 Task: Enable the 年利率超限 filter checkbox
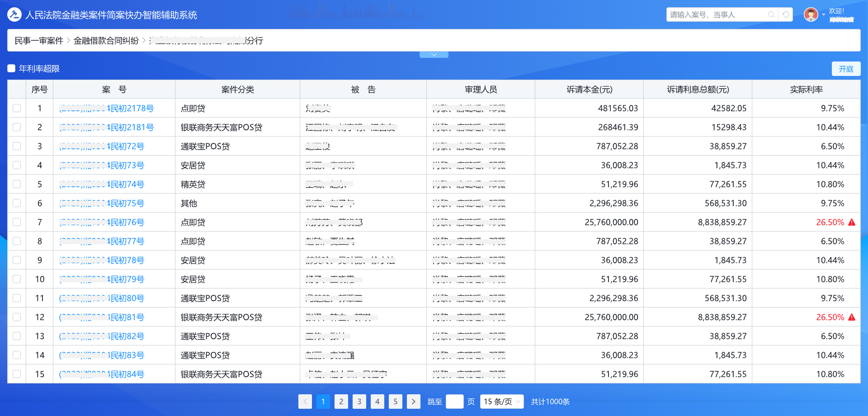tap(12, 69)
